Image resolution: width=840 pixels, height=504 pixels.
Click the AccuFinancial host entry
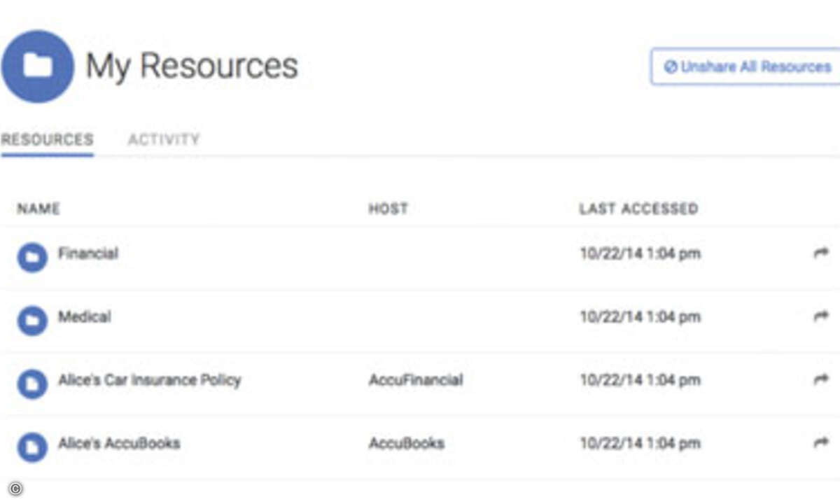[x=416, y=380]
